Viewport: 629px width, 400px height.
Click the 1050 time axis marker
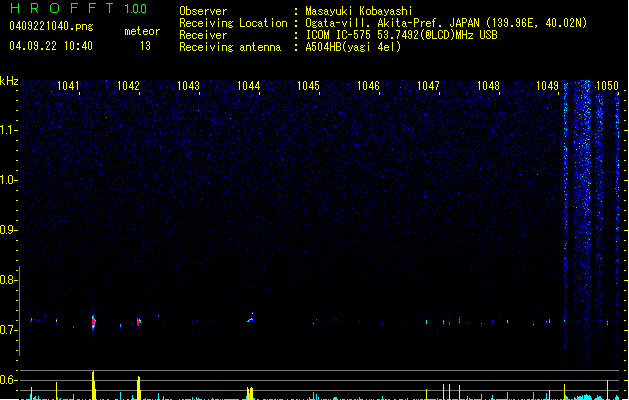[x=607, y=86]
